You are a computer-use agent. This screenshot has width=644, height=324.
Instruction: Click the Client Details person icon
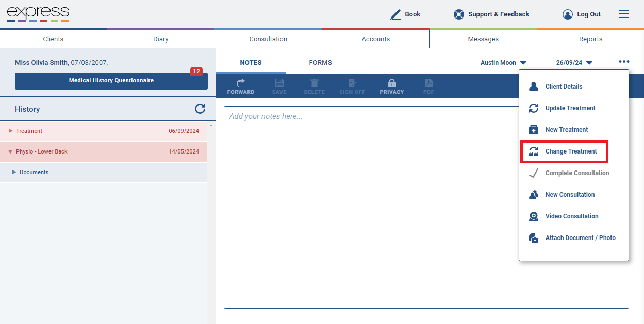pos(534,87)
